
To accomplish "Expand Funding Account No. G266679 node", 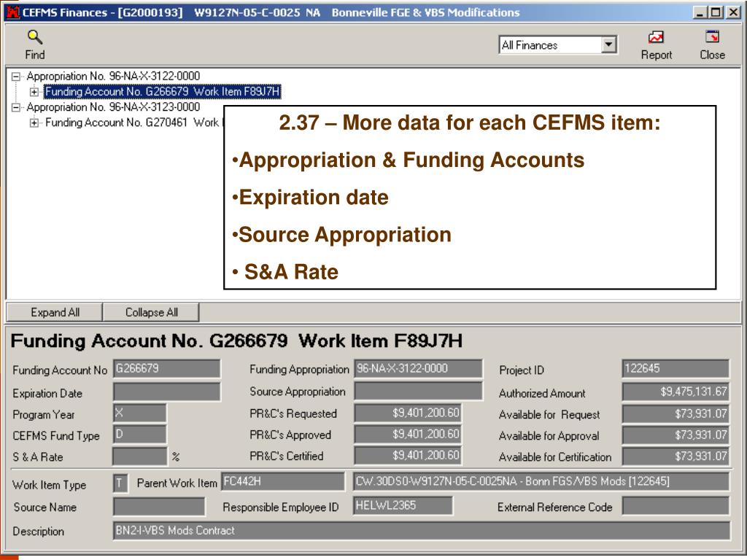I will pyautogui.click(x=34, y=91).
